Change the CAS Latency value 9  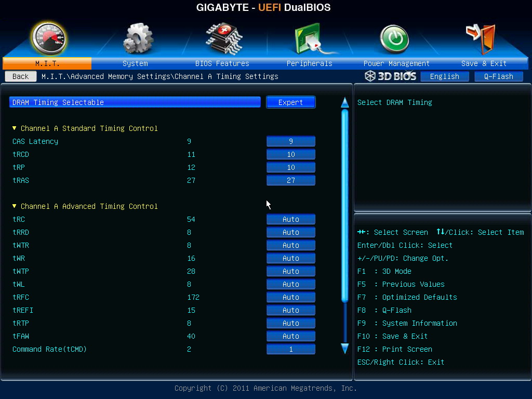(x=291, y=141)
